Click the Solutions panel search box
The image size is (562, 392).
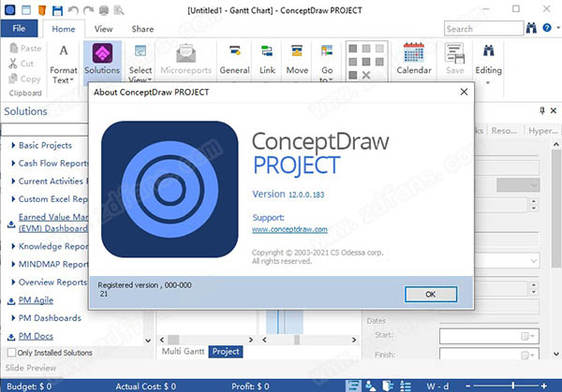click(x=45, y=130)
